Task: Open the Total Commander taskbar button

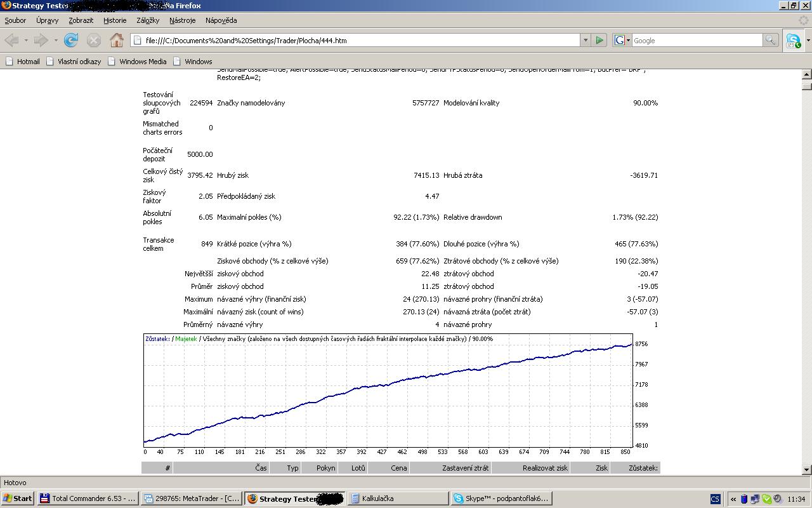Action: click(88, 498)
